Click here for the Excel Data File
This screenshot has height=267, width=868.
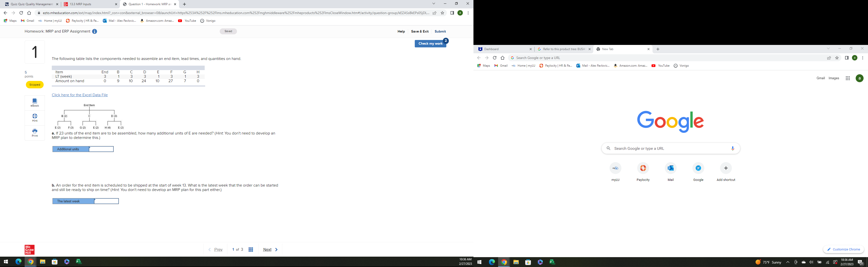click(79, 95)
